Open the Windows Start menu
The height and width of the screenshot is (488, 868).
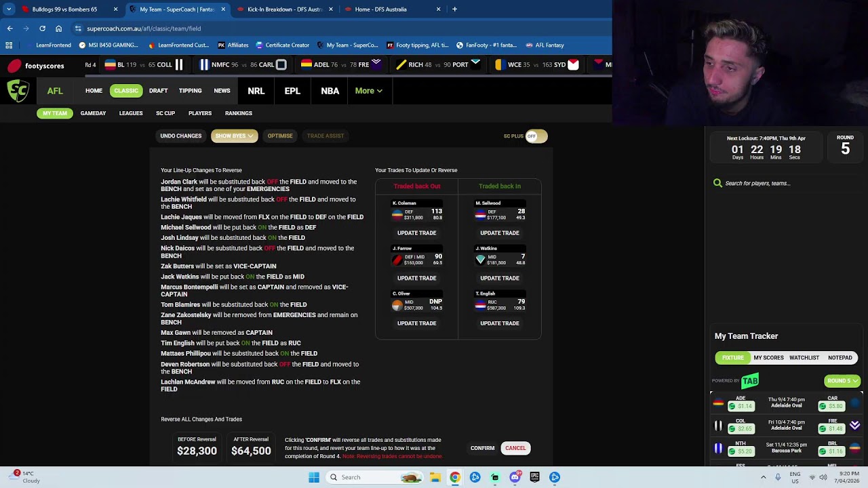pos(314,477)
